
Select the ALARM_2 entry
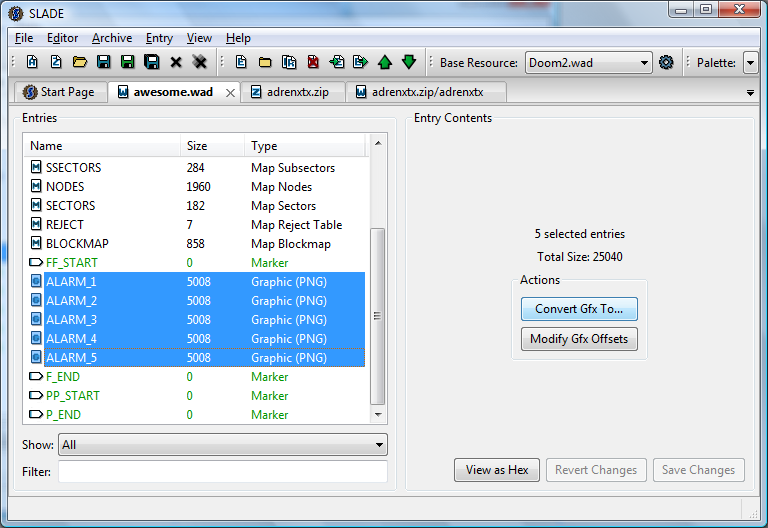(195, 301)
